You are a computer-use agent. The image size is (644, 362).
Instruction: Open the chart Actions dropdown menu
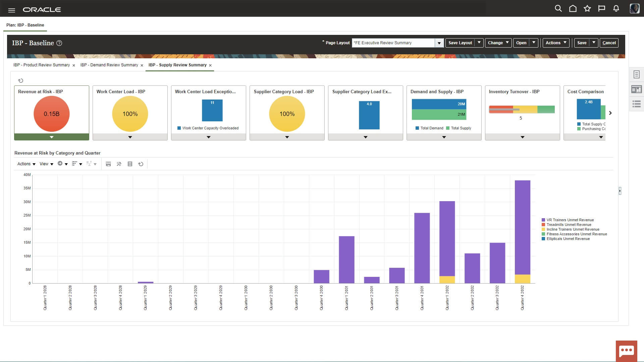tap(26, 164)
